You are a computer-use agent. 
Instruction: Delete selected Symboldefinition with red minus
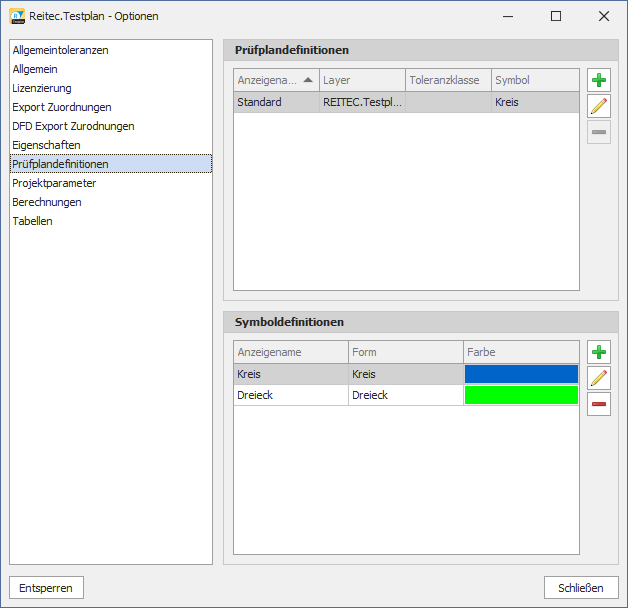pyautogui.click(x=599, y=404)
